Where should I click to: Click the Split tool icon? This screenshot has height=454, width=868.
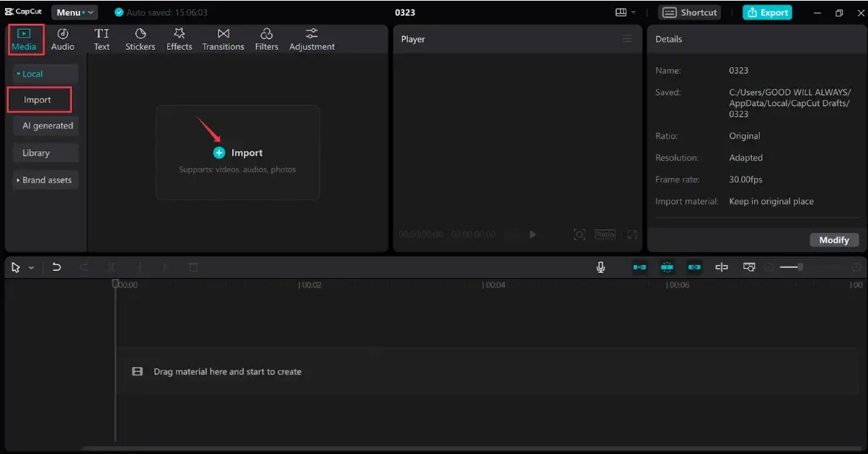112,267
